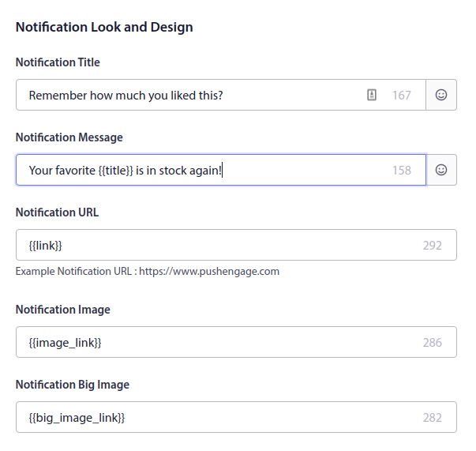Open emoji picker for Notification Title
This screenshot has height=451, width=476.
pos(441,95)
